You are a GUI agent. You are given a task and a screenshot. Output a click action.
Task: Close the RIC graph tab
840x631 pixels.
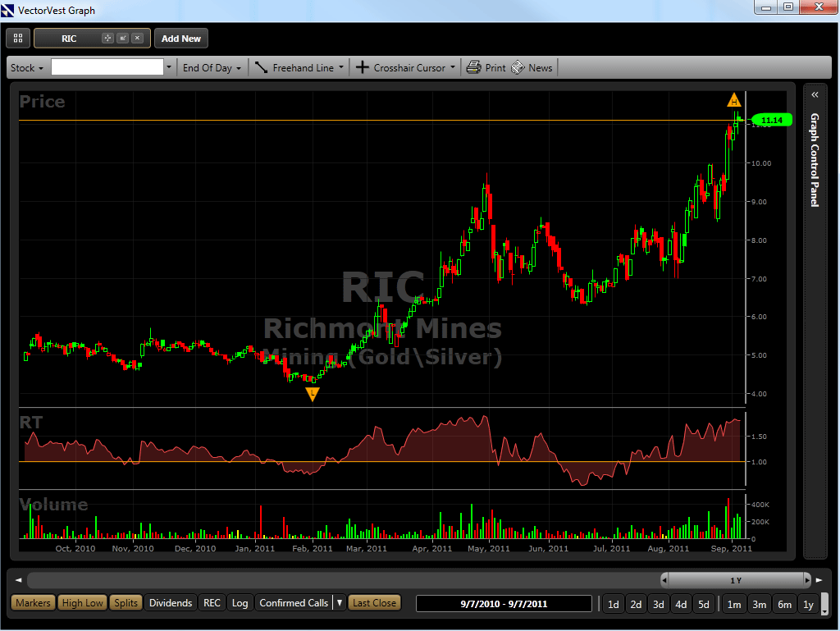coord(137,39)
